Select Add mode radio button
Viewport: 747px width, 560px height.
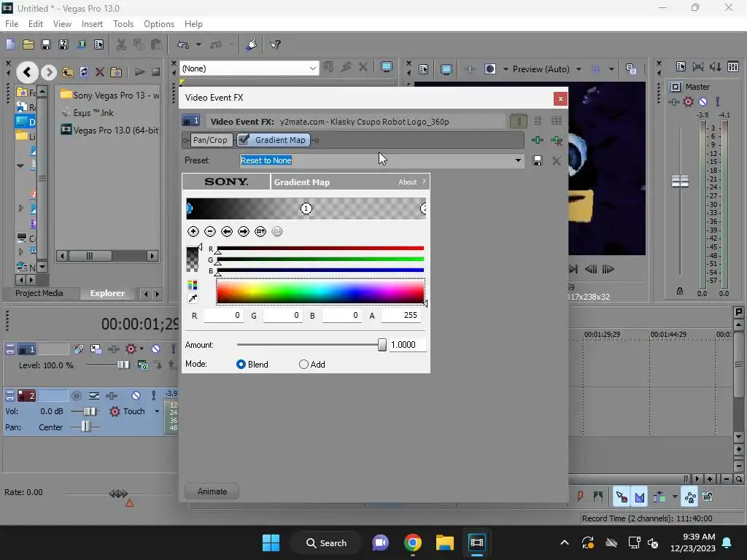[303, 365]
